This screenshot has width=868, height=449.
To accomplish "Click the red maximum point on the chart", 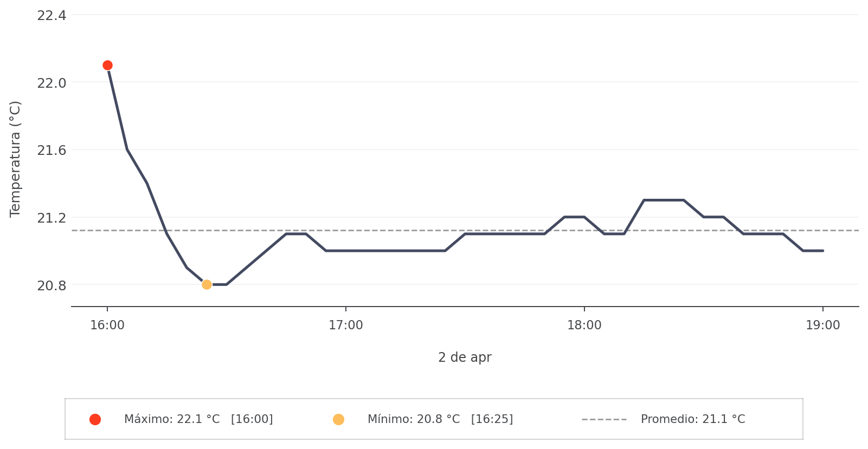I will click(107, 66).
